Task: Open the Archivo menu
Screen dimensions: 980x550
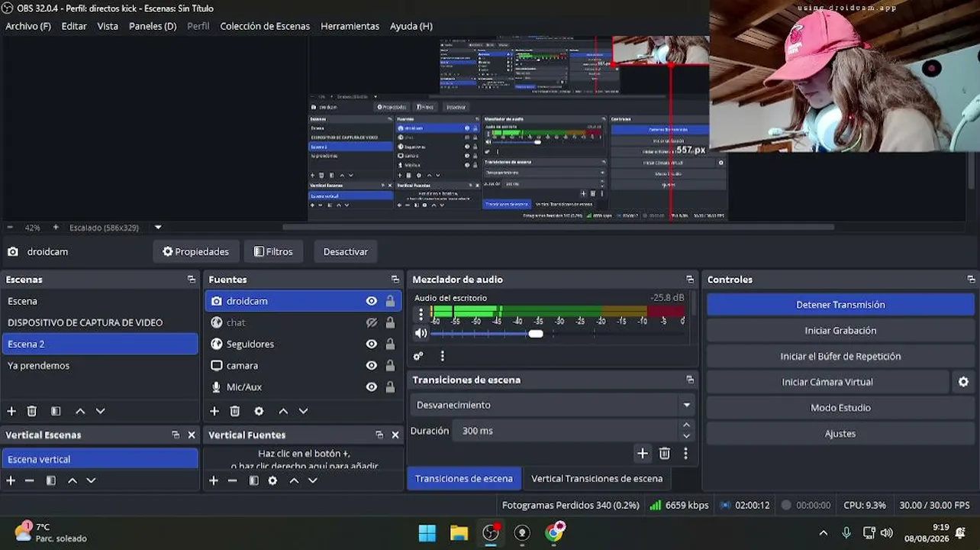Action: tap(28, 26)
